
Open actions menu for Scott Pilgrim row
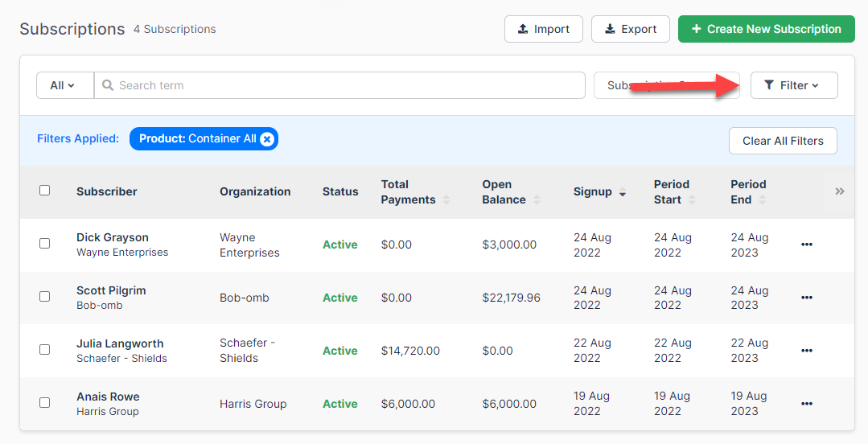(x=806, y=298)
